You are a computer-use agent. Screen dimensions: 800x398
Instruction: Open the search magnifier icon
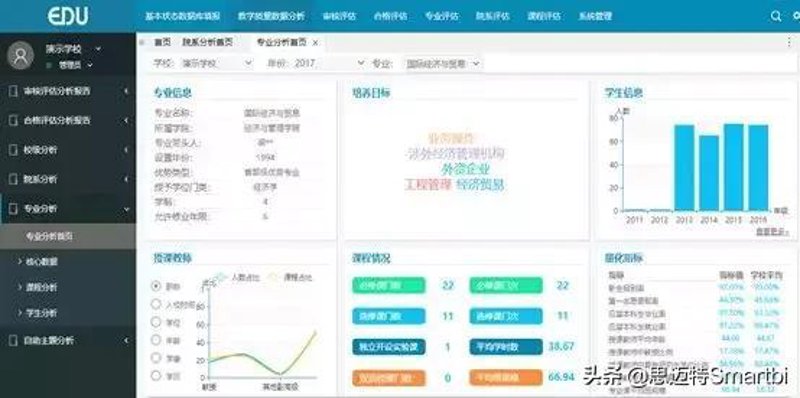(776, 16)
